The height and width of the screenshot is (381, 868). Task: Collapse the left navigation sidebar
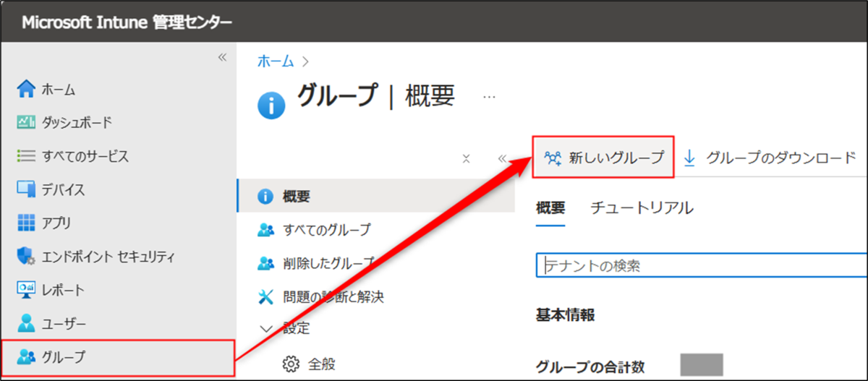222,57
